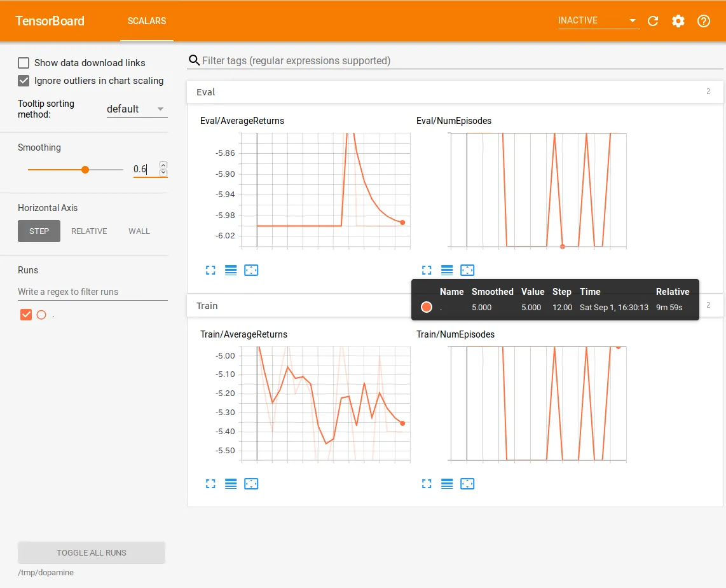Open TensorBoard settings gear icon
The image size is (726, 588).
click(x=678, y=21)
